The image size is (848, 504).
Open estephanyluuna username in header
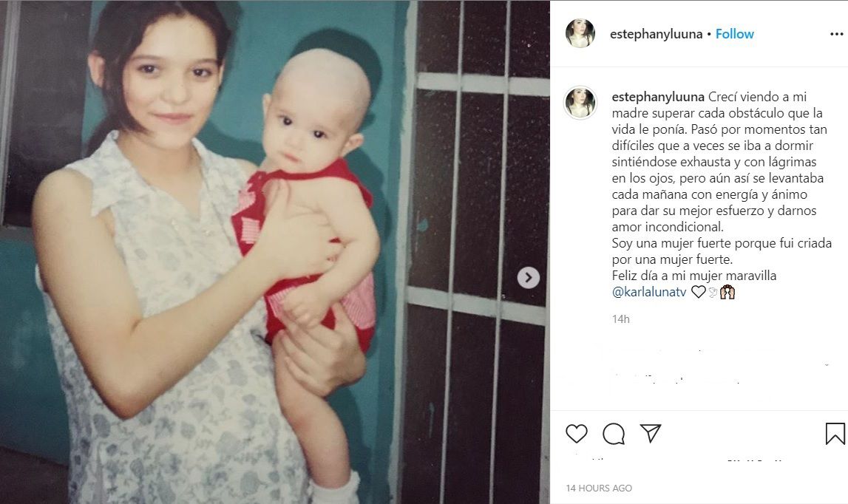point(656,34)
